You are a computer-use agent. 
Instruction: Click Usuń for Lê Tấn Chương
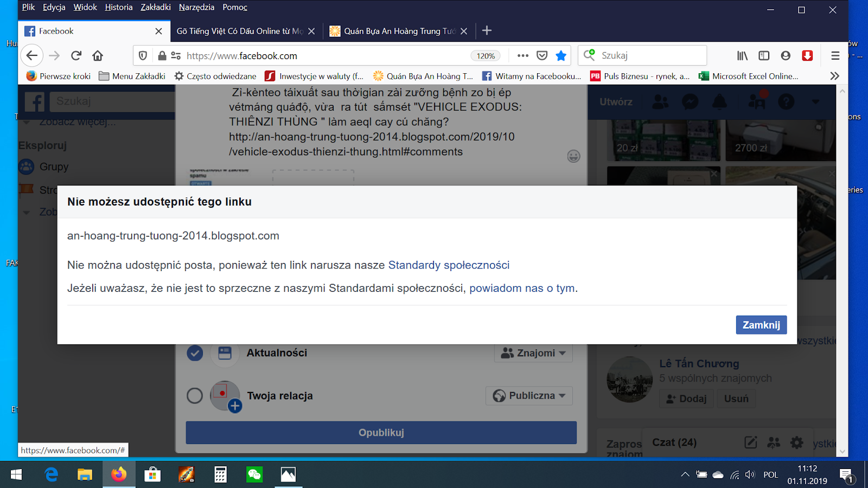(x=736, y=399)
